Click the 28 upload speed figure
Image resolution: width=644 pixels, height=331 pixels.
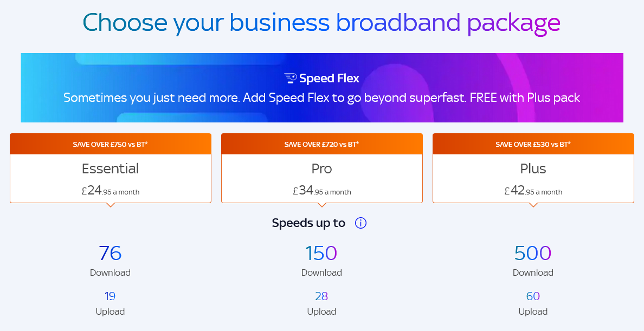click(x=321, y=296)
